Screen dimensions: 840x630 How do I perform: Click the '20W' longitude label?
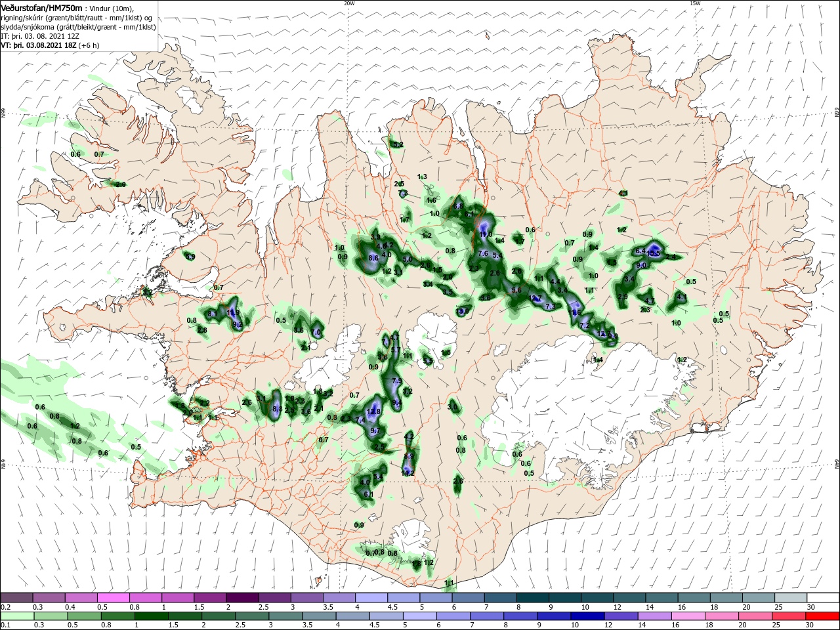(x=349, y=3)
